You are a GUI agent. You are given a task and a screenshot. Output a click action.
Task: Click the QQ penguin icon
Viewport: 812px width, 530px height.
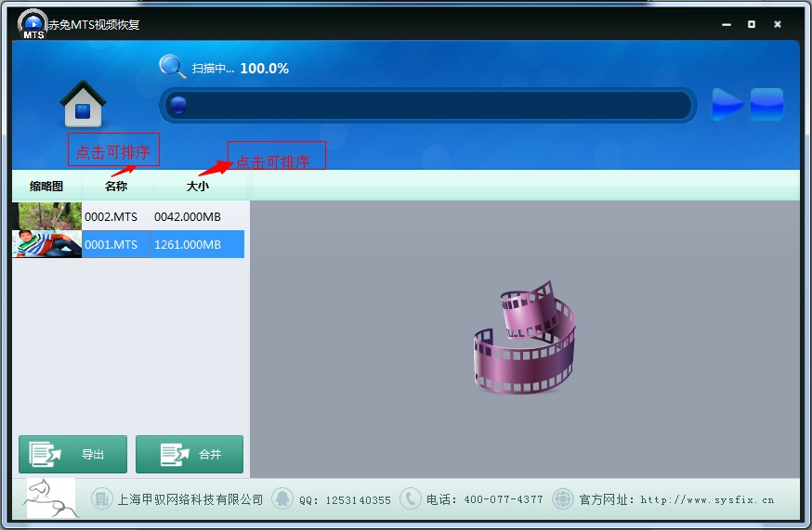pyautogui.click(x=282, y=499)
